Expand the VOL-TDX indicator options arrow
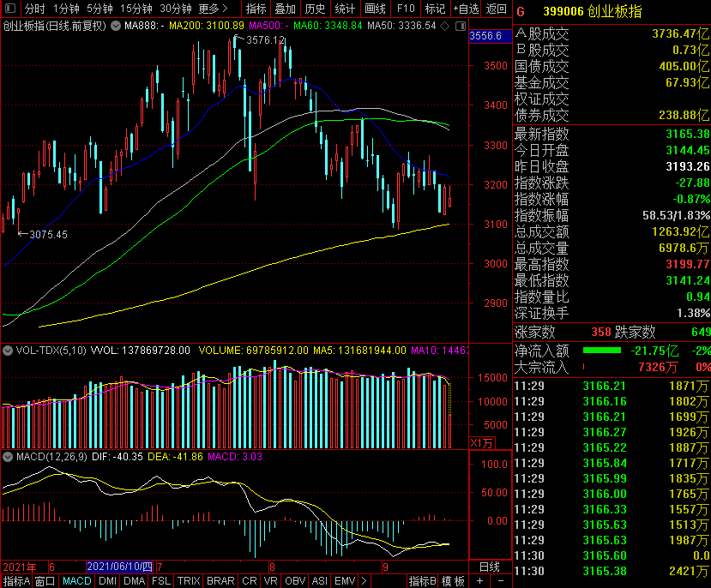Image resolution: width=711 pixels, height=588 pixels. (x=7, y=351)
